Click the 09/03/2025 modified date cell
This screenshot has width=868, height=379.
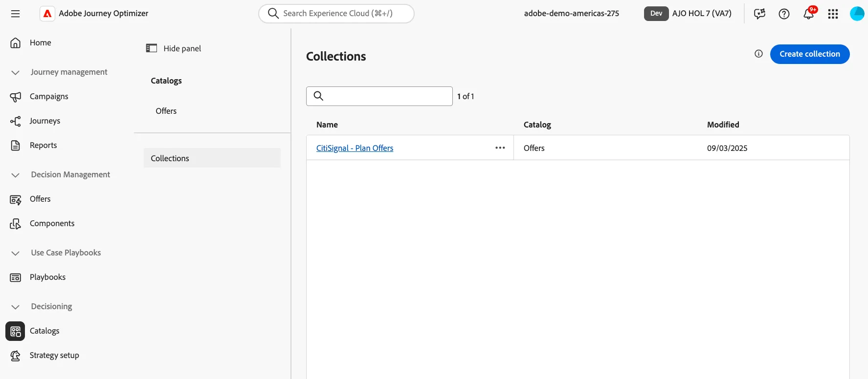pyautogui.click(x=727, y=148)
